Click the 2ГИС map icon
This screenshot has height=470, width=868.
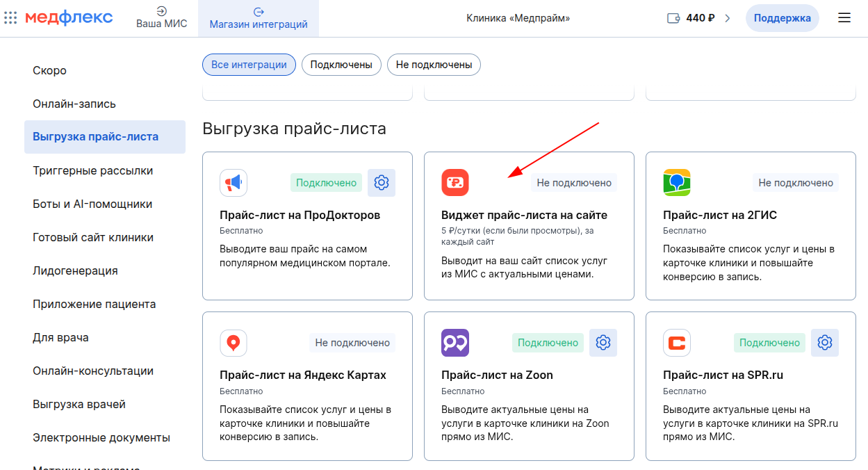(x=676, y=183)
